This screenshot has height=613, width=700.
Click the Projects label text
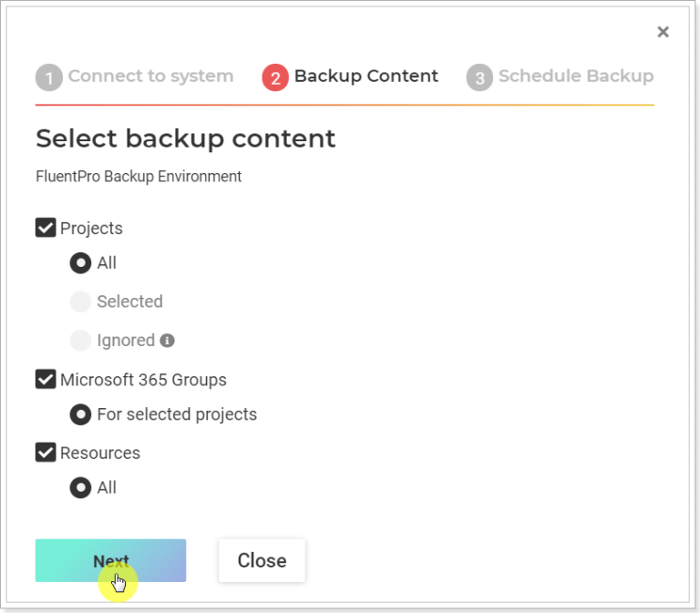[91, 229]
